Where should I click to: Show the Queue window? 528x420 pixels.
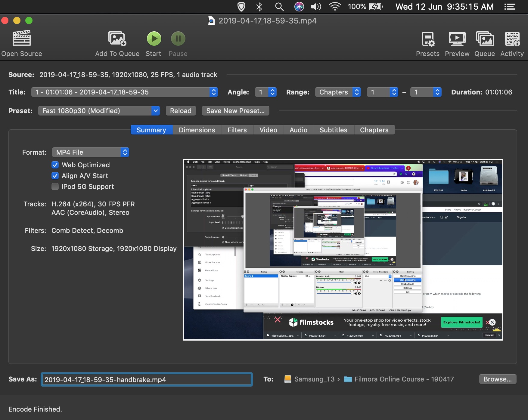485,39
